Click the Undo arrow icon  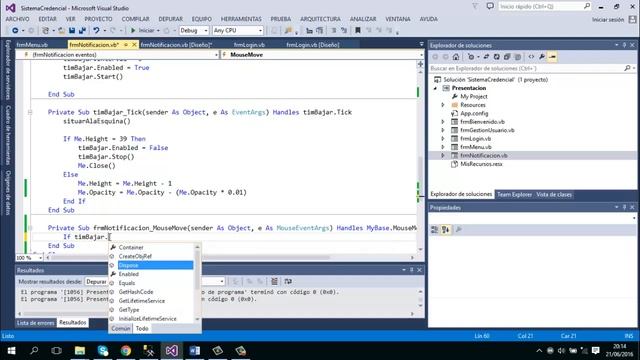96,31
